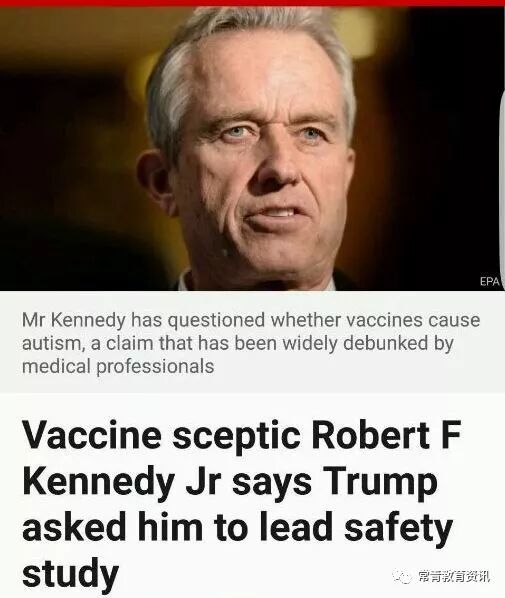
Task: Click the main article photo
Action: click(252, 149)
